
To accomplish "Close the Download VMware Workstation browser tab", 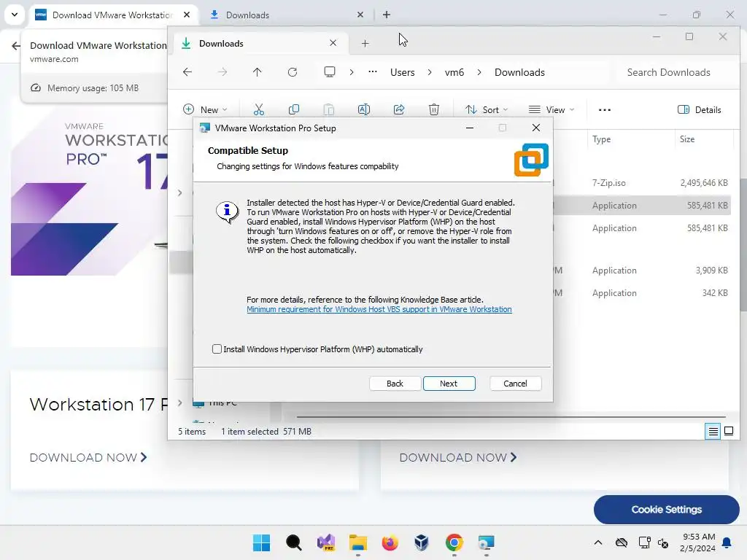I will [x=187, y=15].
